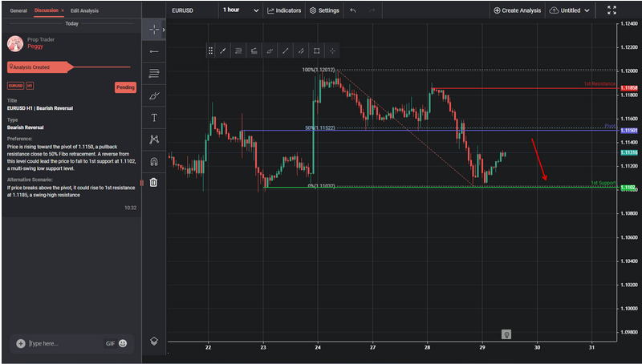Select parallel channel tool in floating toolbar
The width and height of the screenshot is (642, 364).
pyautogui.click(x=301, y=51)
